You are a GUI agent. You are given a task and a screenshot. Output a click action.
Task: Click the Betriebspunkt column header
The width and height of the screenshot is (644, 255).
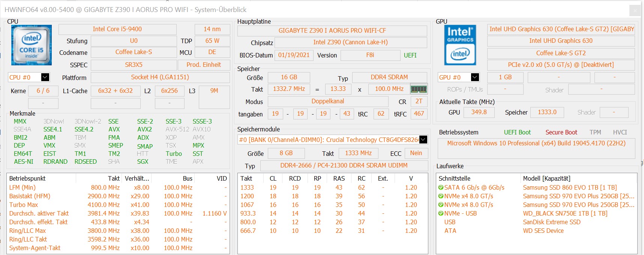[x=41, y=178]
